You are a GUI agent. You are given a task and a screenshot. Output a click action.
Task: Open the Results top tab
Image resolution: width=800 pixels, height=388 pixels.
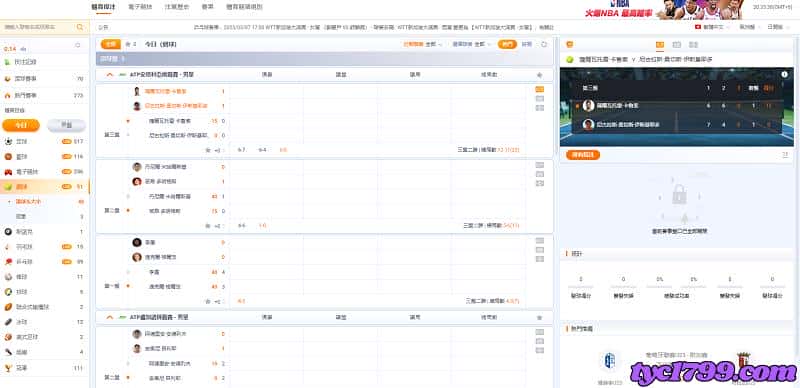click(208, 7)
